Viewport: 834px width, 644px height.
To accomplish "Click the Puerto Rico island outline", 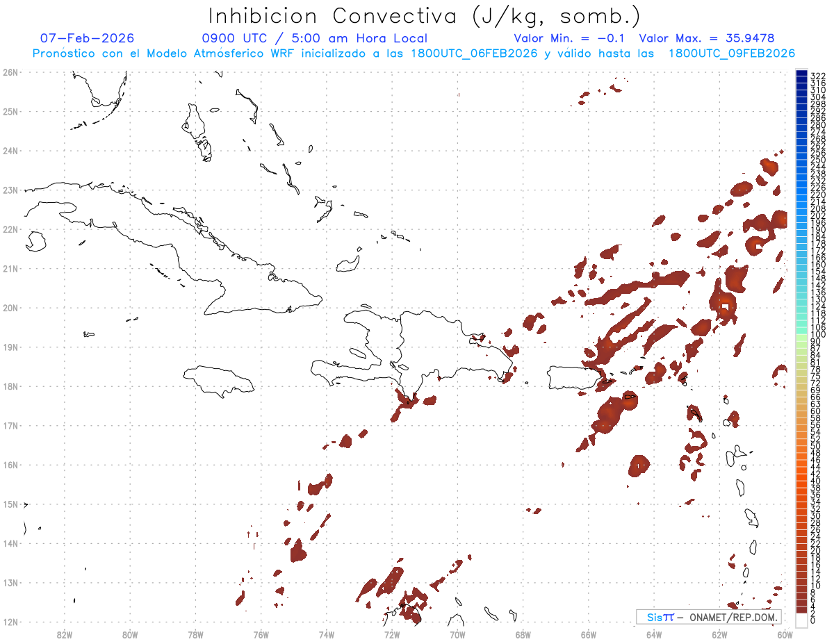I will [574, 378].
